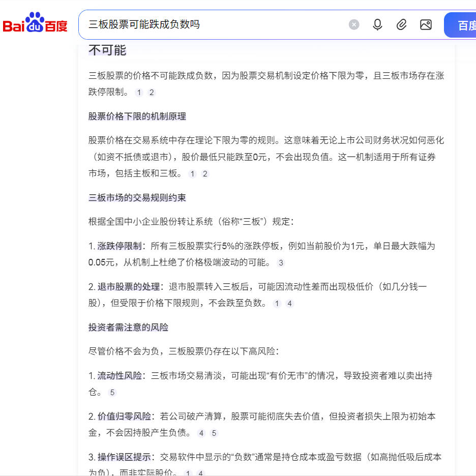The width and height of the screenshot is (476, 476).
Task: Open citation 1 after 不会跌至负数
Action: pos(277,304)
